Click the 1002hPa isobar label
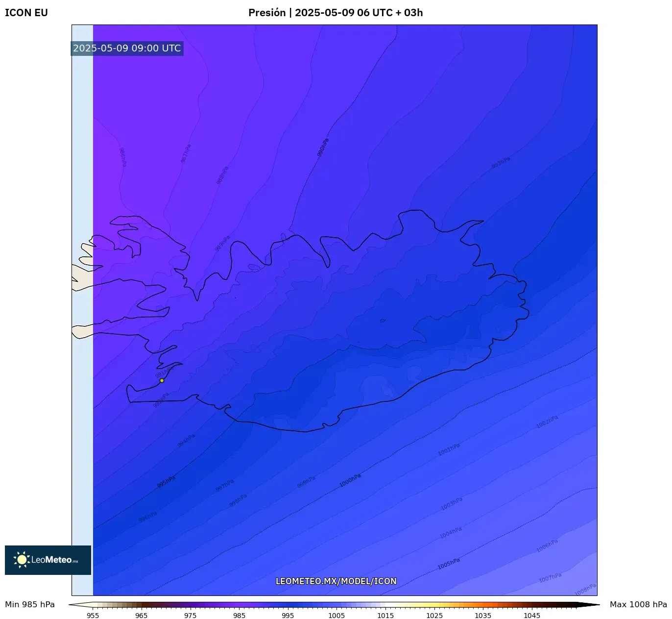Viewport: 672px width, 619px height. (x=547, y=422)
